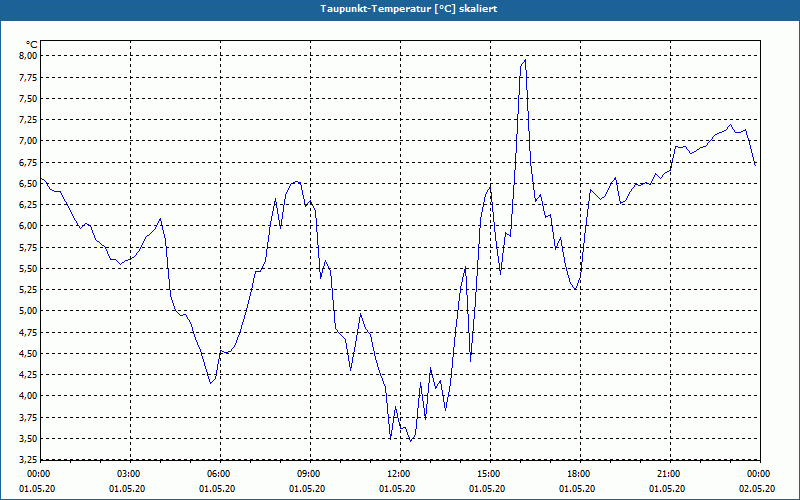This screenshot has height=500, width=800.
Task: Click the 3,25 y-axis label
Action: 27,460
